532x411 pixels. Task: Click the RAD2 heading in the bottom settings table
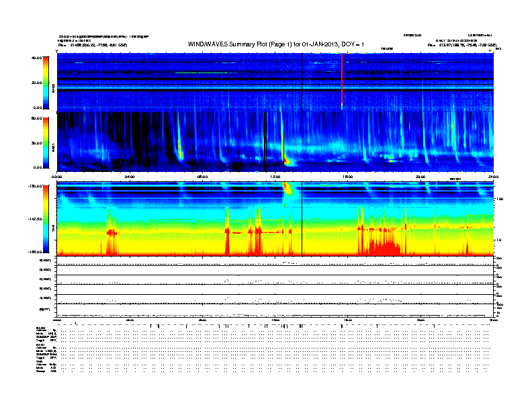[40, 328]
